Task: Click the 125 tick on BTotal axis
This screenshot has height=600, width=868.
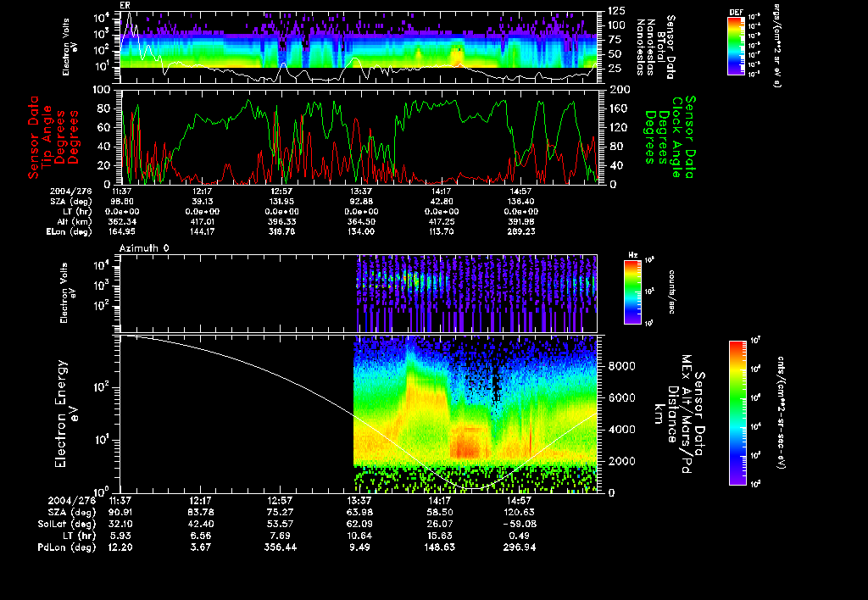Action: pos(617,10)
